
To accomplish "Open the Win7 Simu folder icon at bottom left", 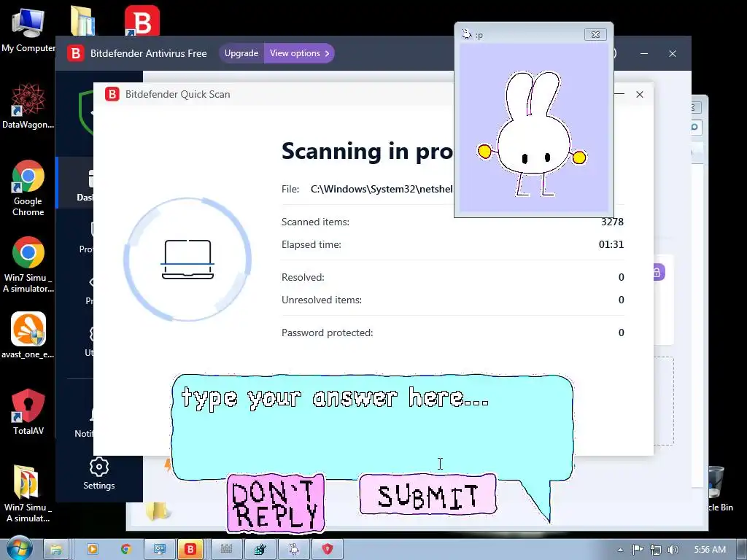I will pyautogui.click(x=28, y=494).
